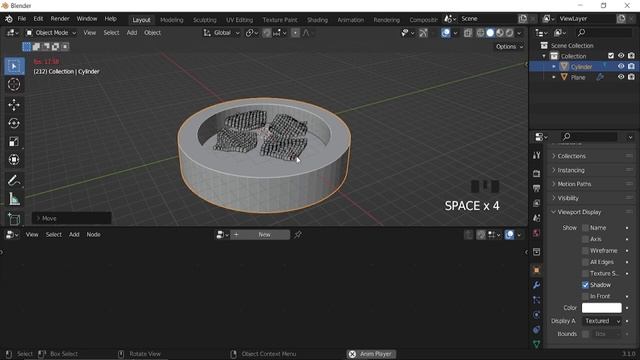Open the Edit menu

[38, 19]
